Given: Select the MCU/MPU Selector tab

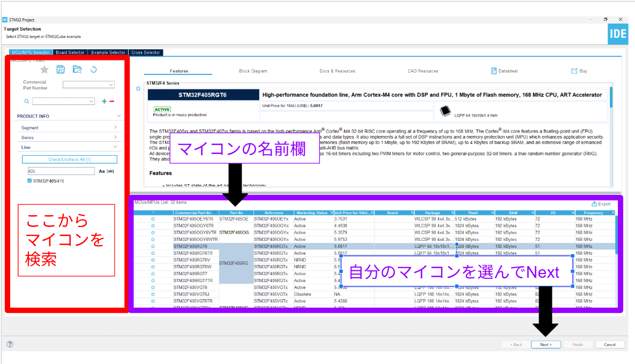Looking at the screenshot, I should 31,52.
